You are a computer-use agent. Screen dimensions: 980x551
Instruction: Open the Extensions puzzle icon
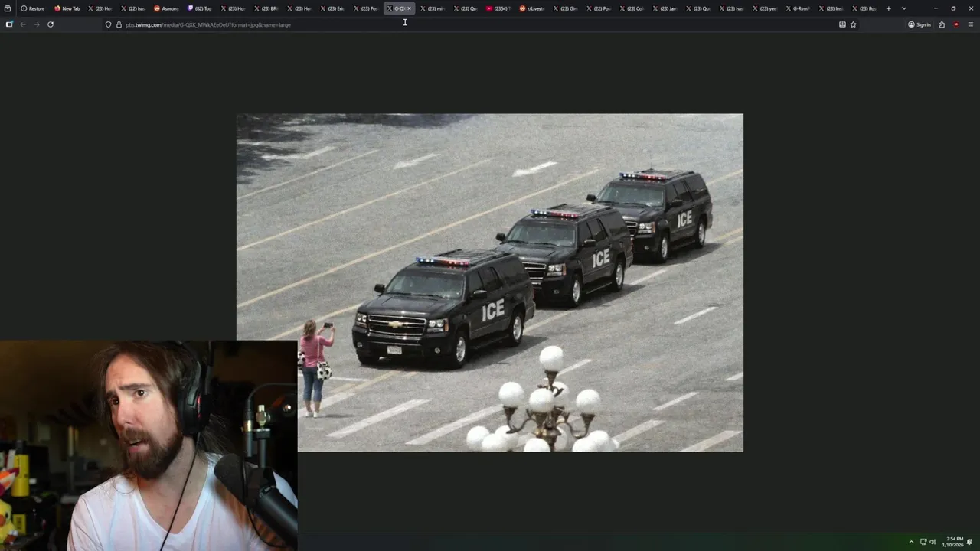point(942,24)
